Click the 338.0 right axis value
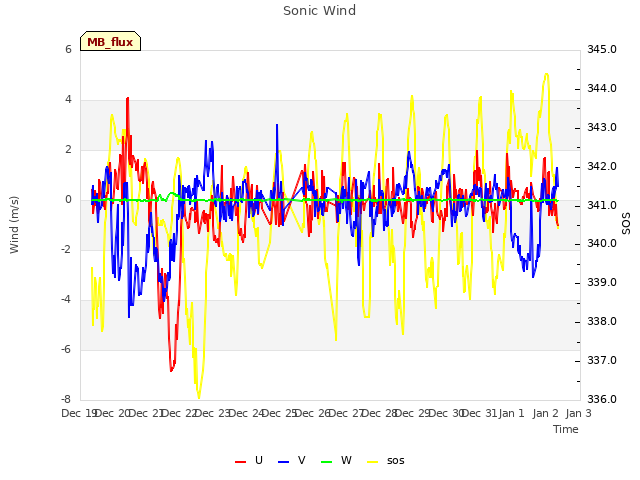Image resolution: width=640 pixels, height=480 pixels. click(x=602, y=322)
